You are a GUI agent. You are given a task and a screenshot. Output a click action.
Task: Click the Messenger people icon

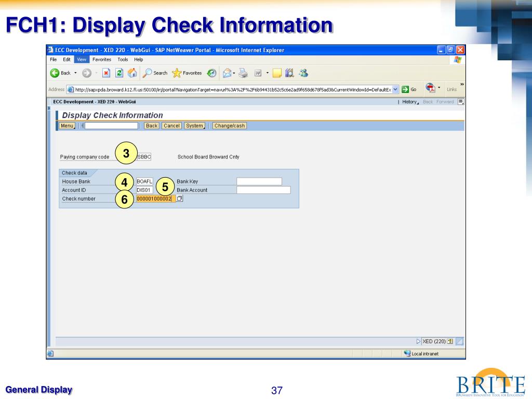[x=303, y=73]
